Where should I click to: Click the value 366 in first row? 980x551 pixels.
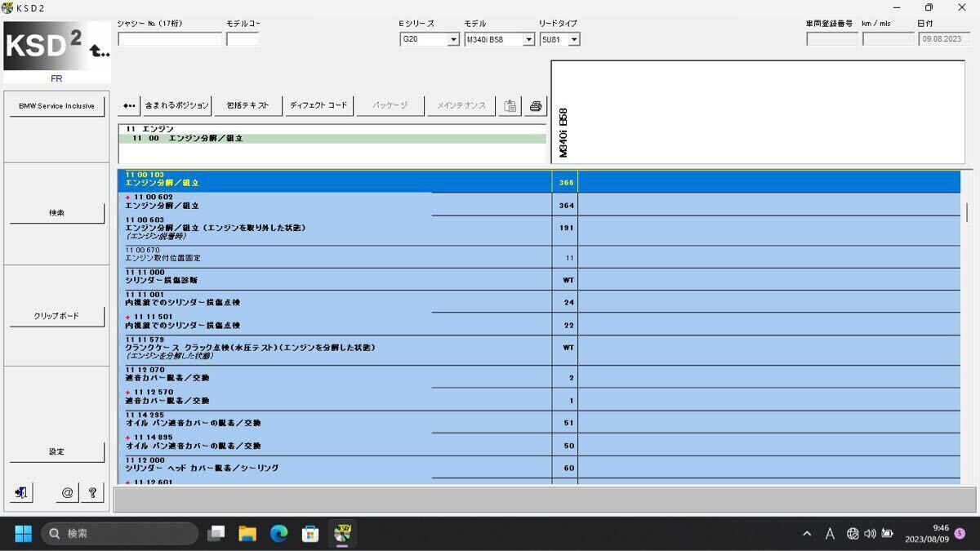click(566, 183)
